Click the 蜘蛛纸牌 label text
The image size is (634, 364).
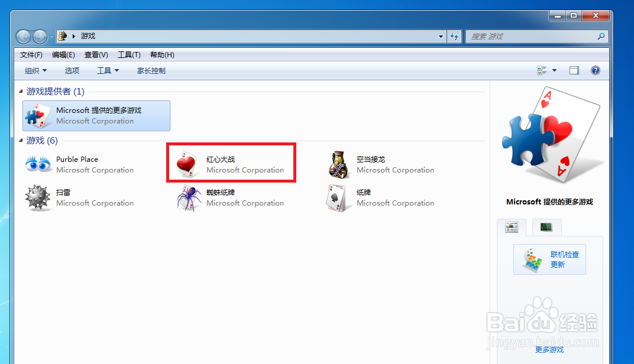[221, 193]
